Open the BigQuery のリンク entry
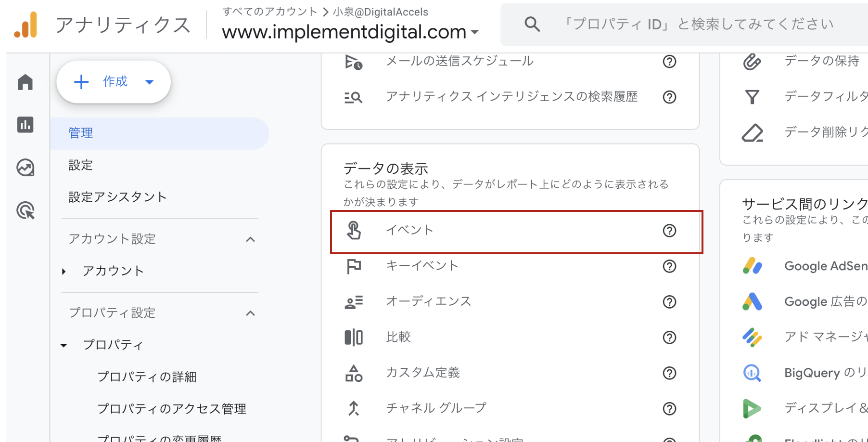Viewport: 868px width, 442px height. pyautogui.click(x=826, y=373)
